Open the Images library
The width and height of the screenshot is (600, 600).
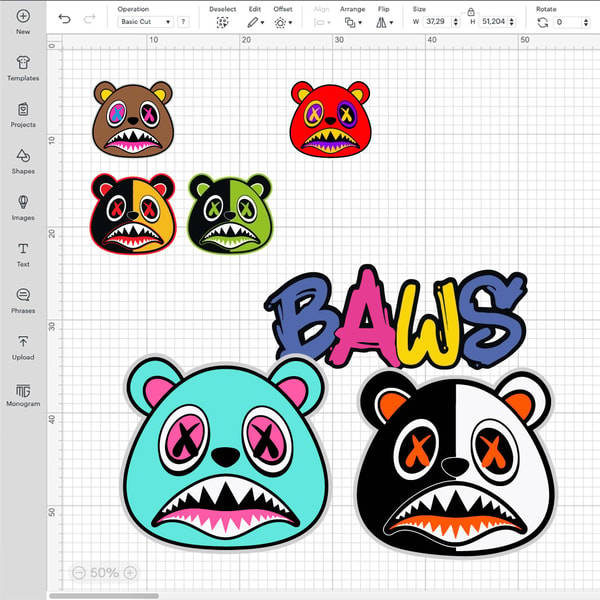tap(23, 208)
